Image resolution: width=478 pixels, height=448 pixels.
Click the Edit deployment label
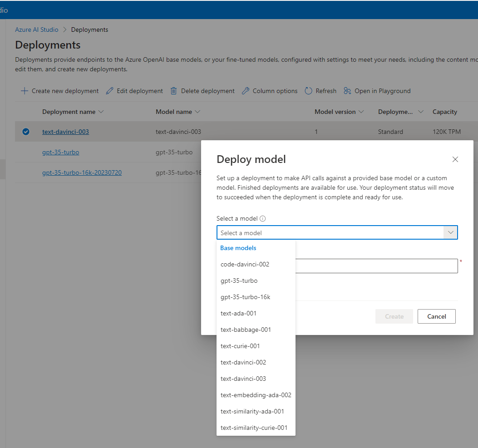point(140,91)
